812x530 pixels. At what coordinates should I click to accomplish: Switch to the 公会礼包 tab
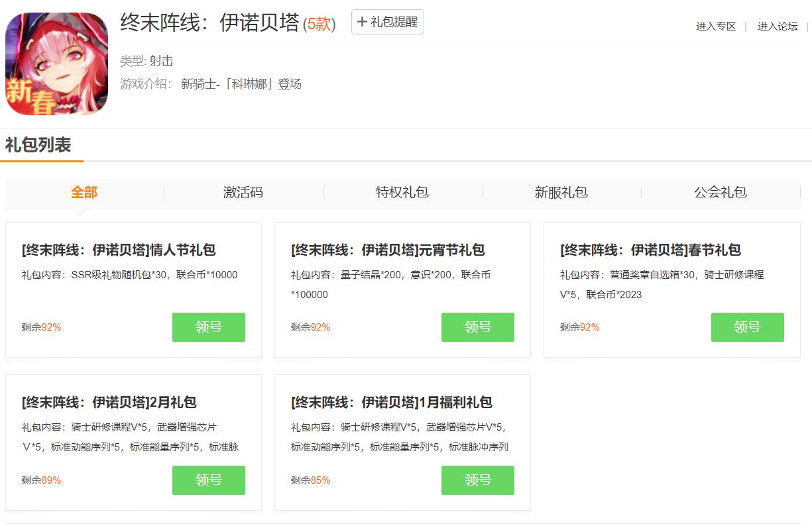tap(721, 192)
